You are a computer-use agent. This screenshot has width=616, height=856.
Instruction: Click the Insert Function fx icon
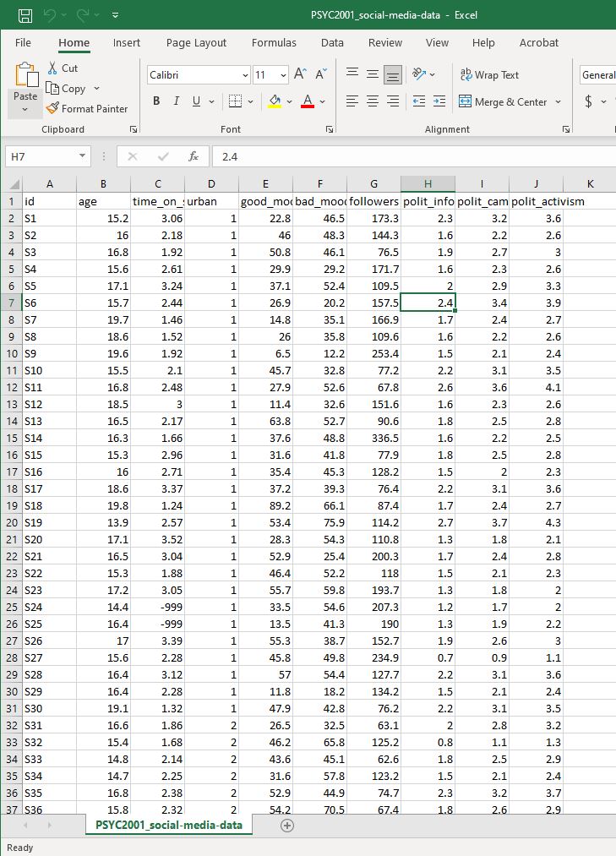click(x=193, y=156)
